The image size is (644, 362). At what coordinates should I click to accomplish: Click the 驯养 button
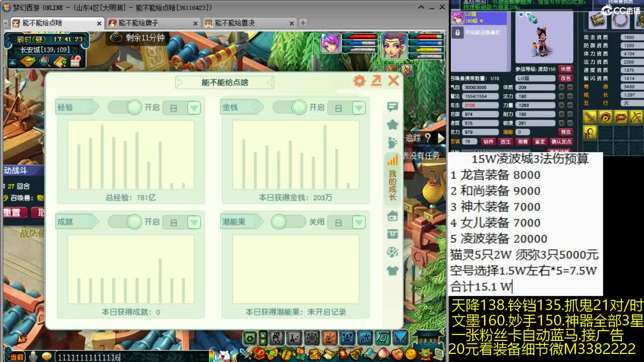[488, 142]
